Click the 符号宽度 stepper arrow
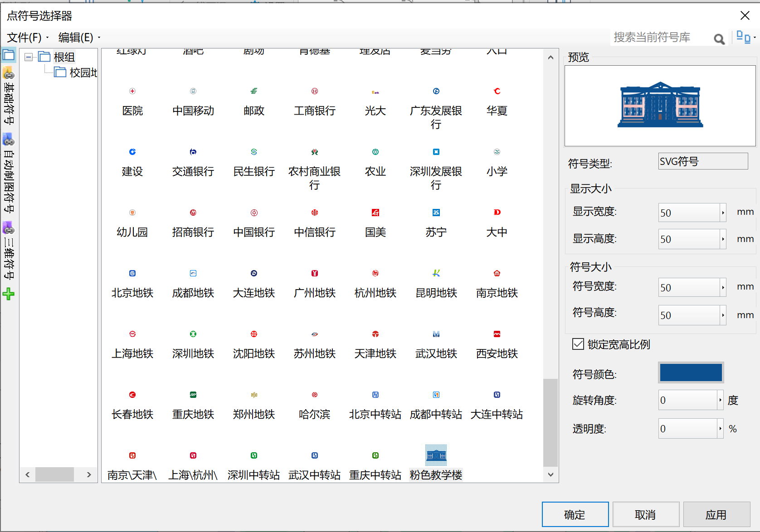Screen dimensions: 760x532 [x=723, y=287]
